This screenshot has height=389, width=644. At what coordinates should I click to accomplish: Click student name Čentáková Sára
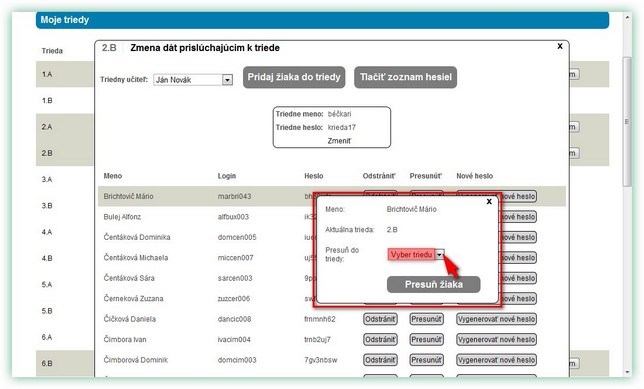[x=129, y=278]
